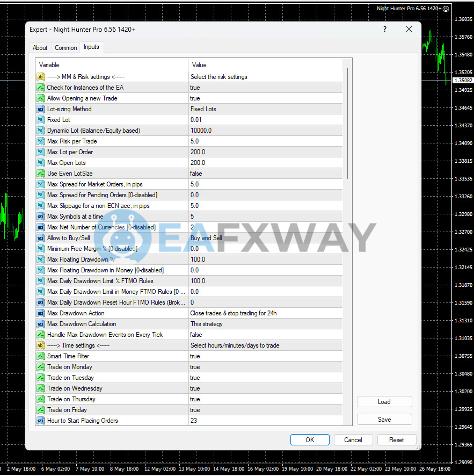
Task: Click the icon beside Max Drawdown Calculation
Action: 40,324
